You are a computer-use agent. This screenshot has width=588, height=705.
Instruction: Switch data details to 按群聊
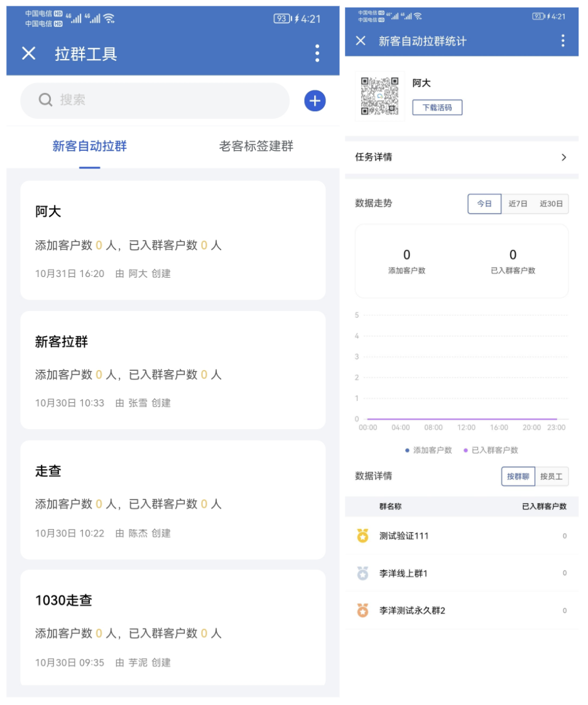pyautogui.click(x=518, y=476)
